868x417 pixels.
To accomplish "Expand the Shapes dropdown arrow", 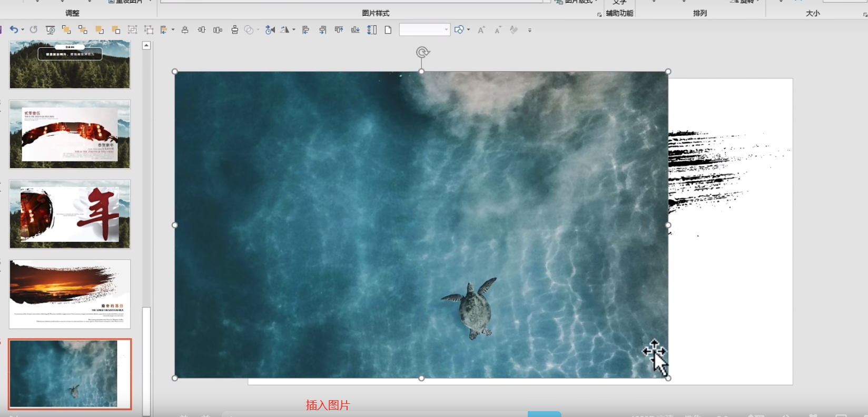I will (x=468, y=30).
